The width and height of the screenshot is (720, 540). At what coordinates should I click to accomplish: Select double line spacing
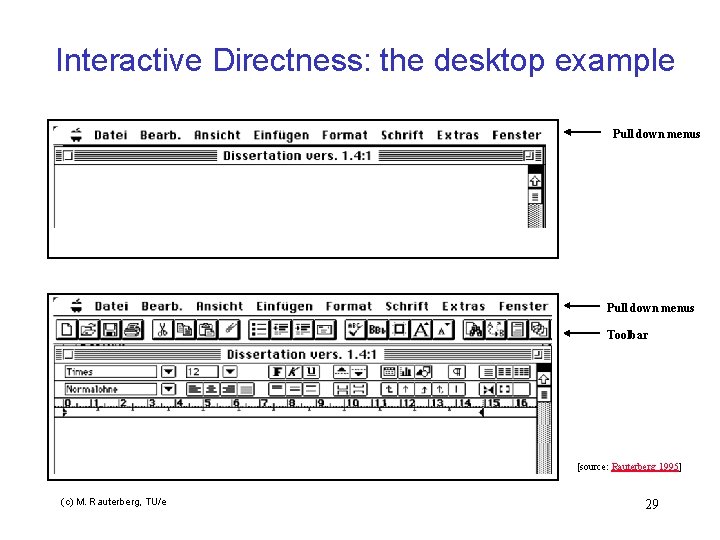point(311,389)
